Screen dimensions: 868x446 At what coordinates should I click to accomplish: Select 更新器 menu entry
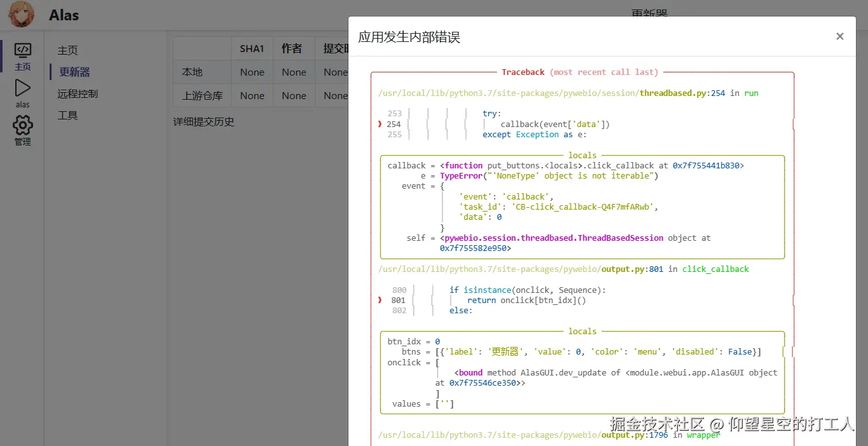[74, 72]
